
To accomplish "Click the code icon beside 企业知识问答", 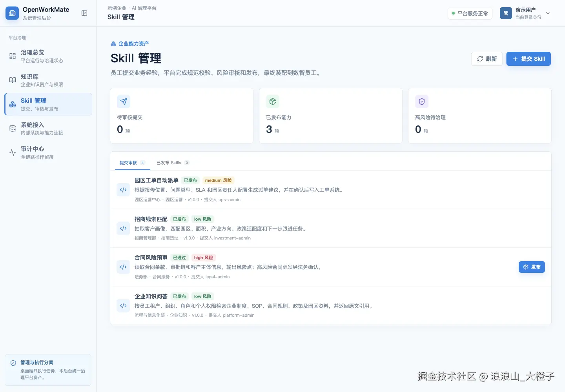I will (x=123, y=305).
